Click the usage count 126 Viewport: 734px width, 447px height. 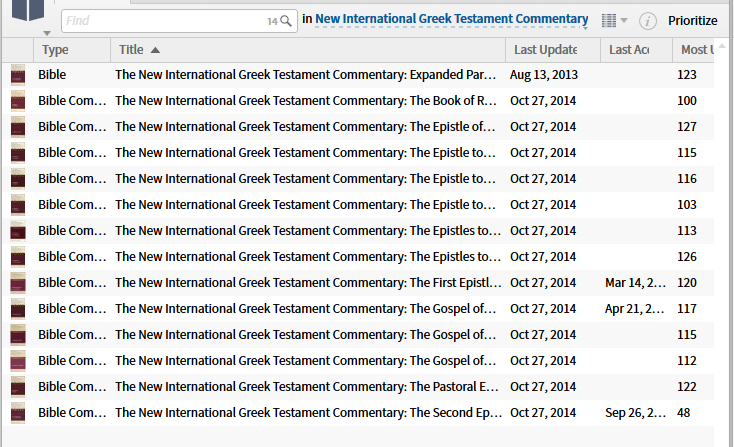687,256
